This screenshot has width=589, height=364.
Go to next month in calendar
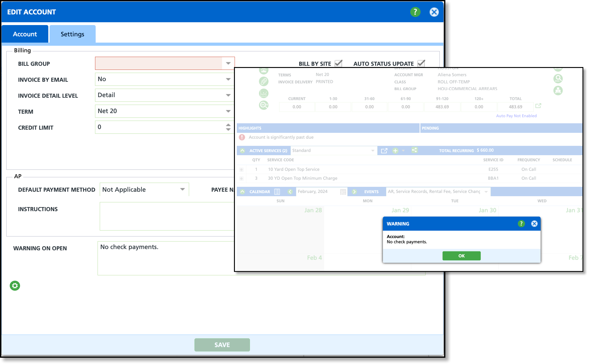[x=354, y=191]
